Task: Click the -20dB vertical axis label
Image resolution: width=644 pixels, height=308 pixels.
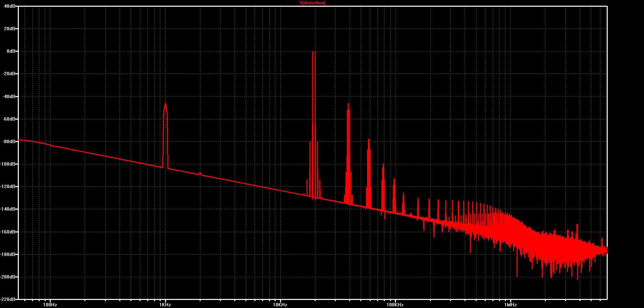Action: pos(9,74)
